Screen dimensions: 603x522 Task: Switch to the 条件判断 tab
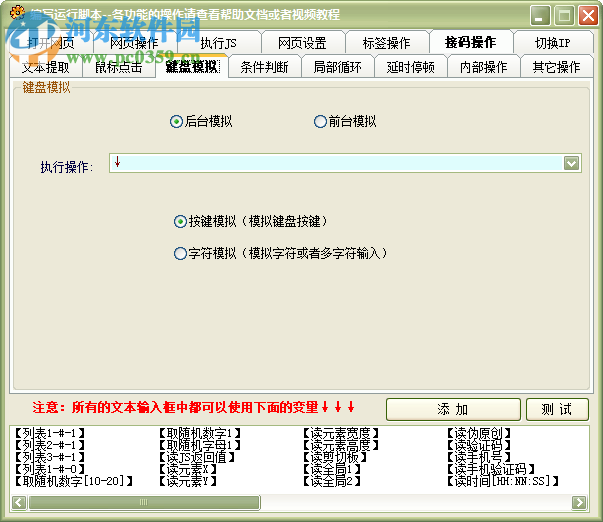pos(265,67)
